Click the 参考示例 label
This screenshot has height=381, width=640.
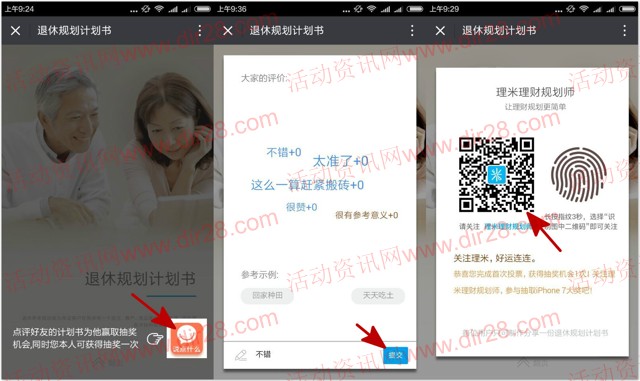click(x=260, y=275)
